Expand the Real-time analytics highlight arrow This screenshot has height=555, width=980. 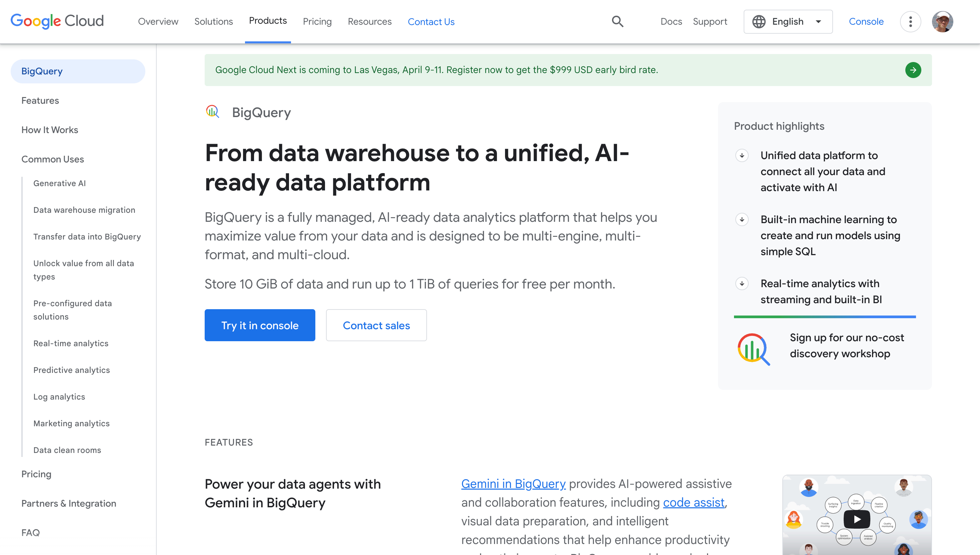[x=742, y=284]
